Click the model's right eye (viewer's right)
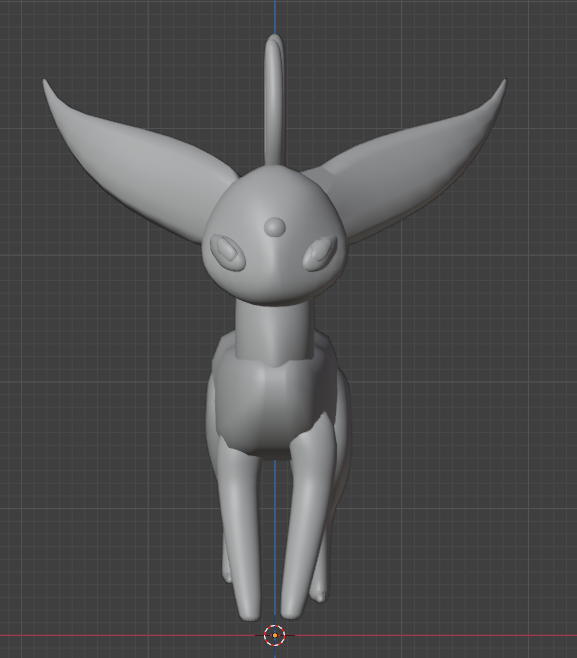 [320, 254]
